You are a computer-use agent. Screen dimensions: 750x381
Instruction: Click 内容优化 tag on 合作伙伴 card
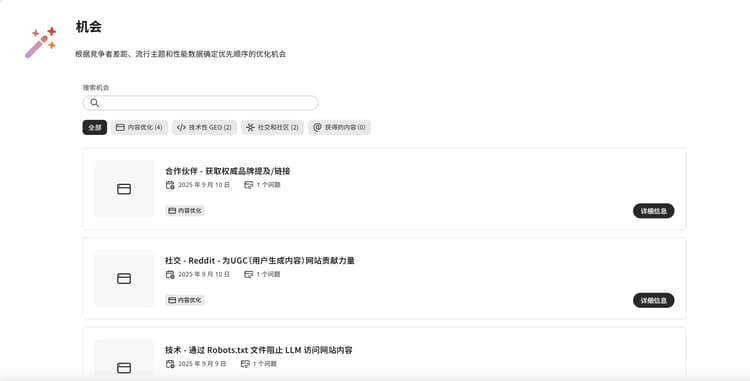pos(185,210)
